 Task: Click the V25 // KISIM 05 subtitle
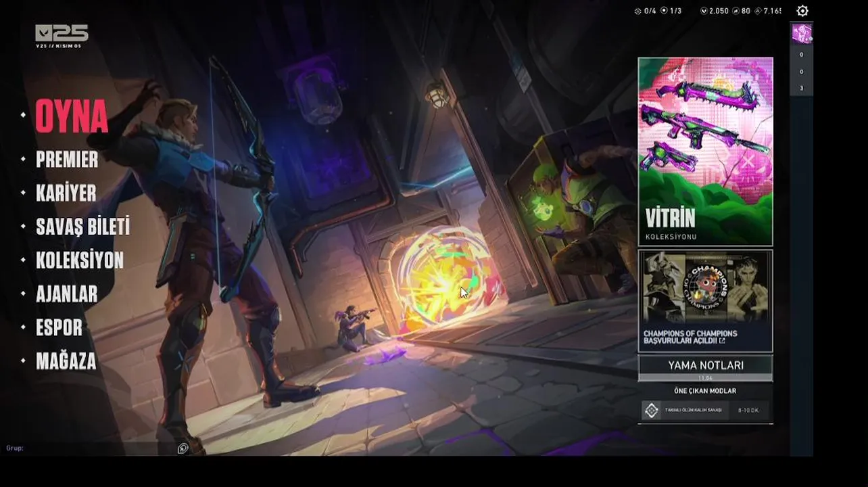point(57,45)
